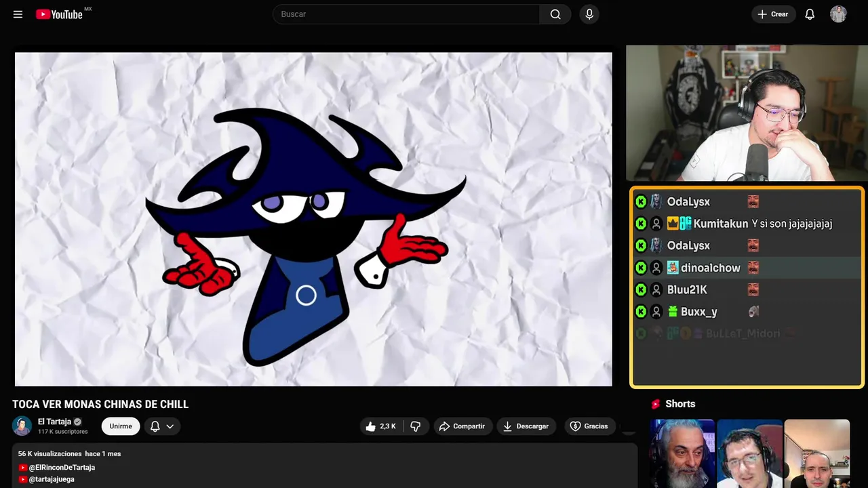The image size is (868, 488).
Task: Click dinoalchow username in chat
Action: pyautogui.click(x=711, y=268)
